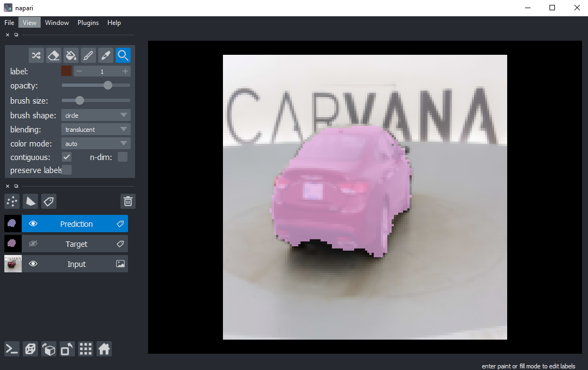Open the console with the terminal icon

(12, 349)
